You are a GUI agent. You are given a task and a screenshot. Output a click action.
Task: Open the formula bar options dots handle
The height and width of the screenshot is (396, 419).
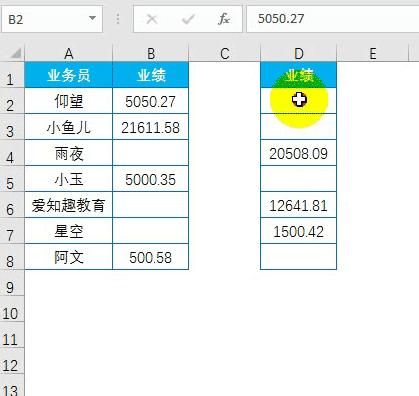tap(118, 19)
